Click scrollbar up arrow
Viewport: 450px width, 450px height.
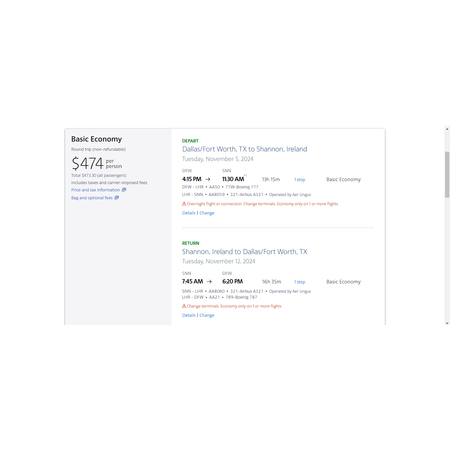tap(447, 129)
